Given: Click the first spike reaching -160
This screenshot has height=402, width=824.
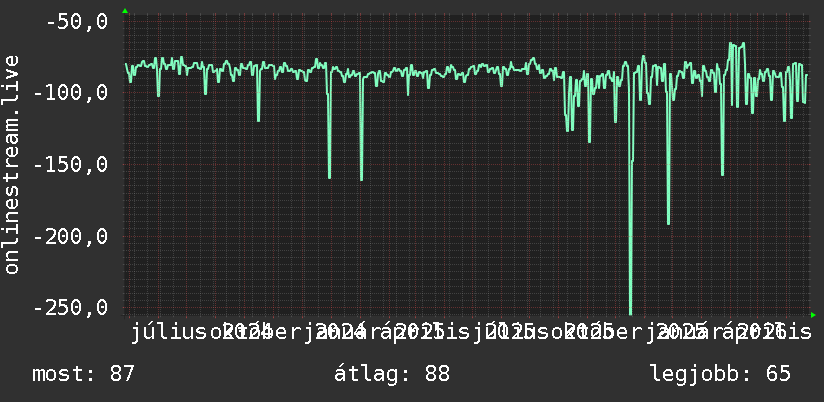Looking at the screenshot, I should coord(329,176).
